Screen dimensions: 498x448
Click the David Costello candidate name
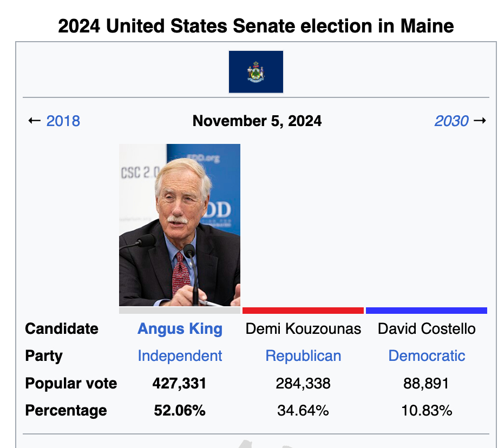point(427,329)
